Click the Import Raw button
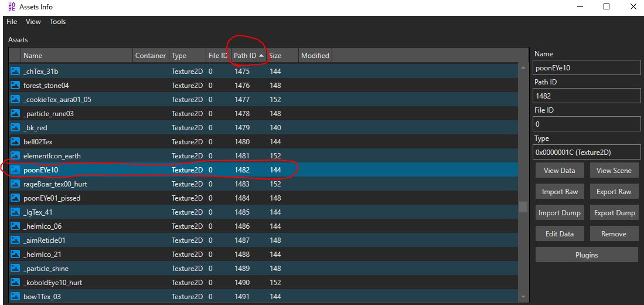Screen dimensions: 644x305 [x=560, y=192]
